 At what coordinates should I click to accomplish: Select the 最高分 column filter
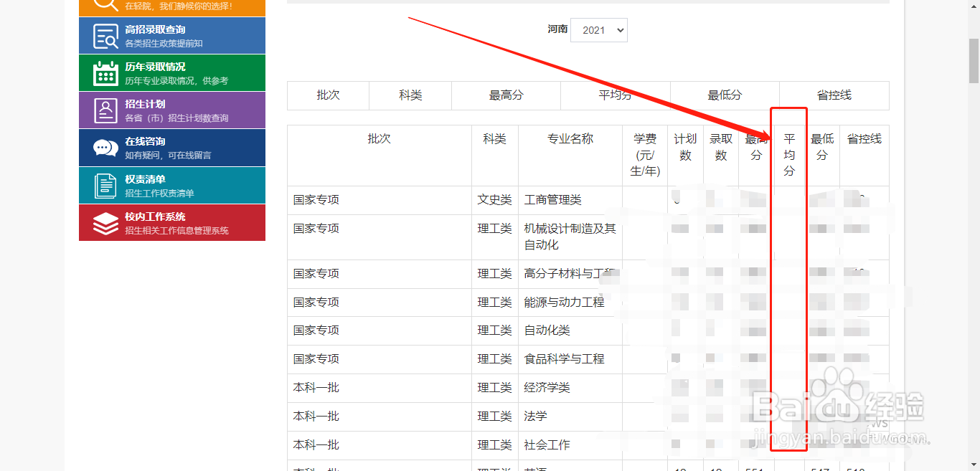pyautogui.click(x=506, y=95)
